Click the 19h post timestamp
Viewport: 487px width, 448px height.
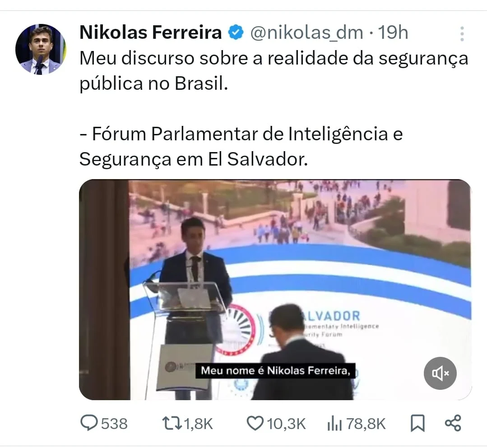point(393,33)
